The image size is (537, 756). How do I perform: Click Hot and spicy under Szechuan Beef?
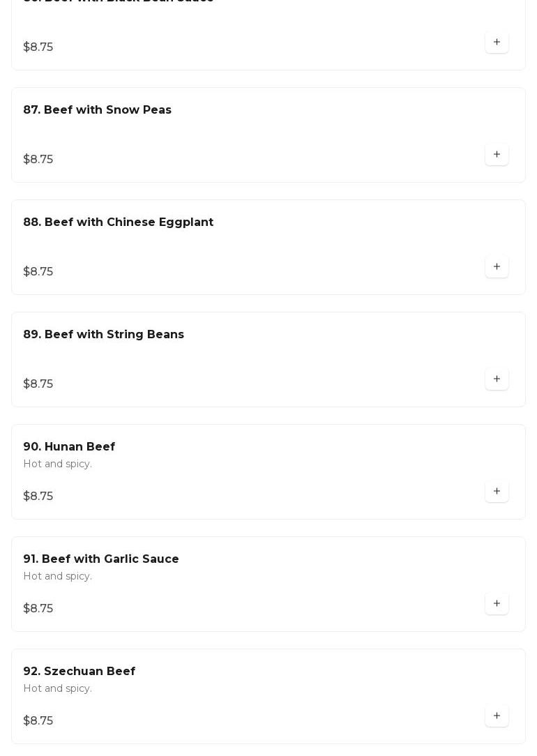(x=57, y=689)
